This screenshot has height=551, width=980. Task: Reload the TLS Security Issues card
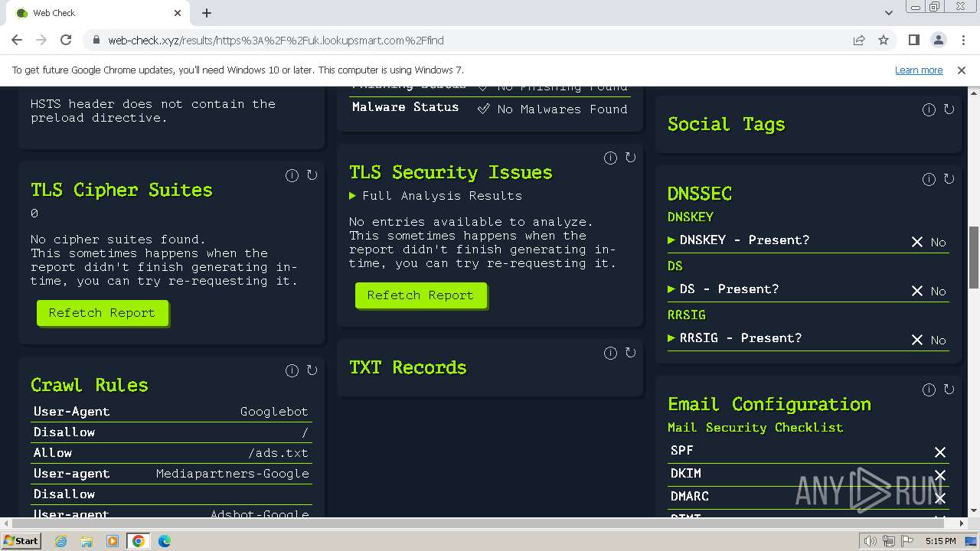point(630,158)
